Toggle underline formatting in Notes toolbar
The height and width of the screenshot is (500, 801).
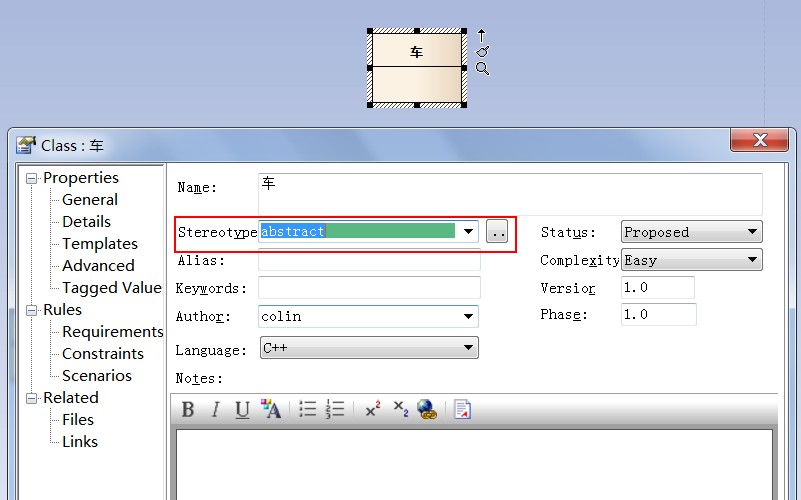pyautogui.click(x=242, y=409)
